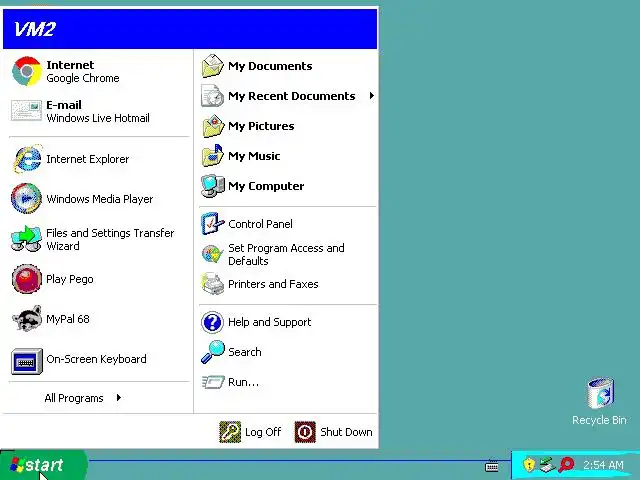The width and height of the screenshot is (640, 480).
Task: Click Set Program Access and Defaults icon
Action: (x=213, y=254)
